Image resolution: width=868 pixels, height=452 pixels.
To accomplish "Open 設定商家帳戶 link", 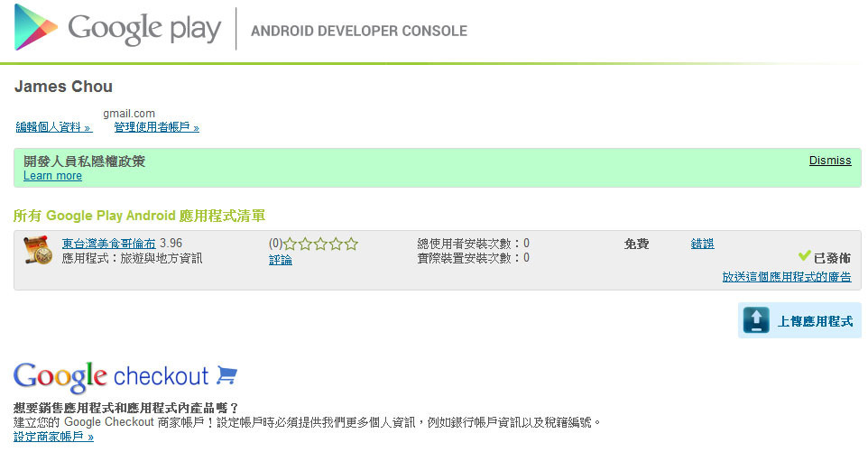I will [x=54, y=437].
